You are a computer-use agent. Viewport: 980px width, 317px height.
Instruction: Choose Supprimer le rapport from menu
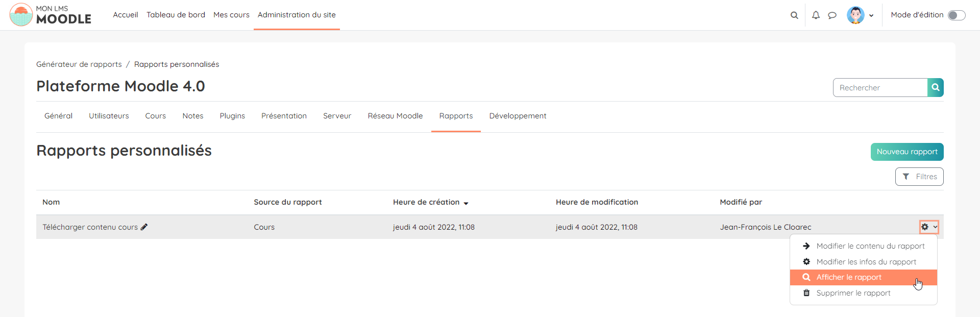(x=853, y=293)
